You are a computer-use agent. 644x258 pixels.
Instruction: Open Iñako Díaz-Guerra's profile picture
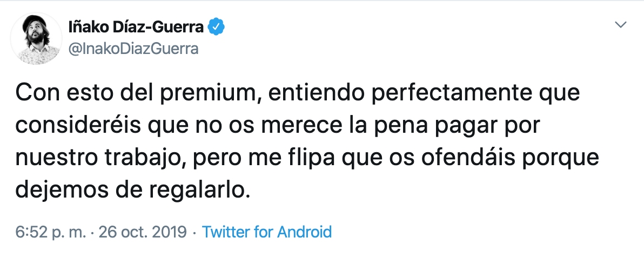point(36,39)
